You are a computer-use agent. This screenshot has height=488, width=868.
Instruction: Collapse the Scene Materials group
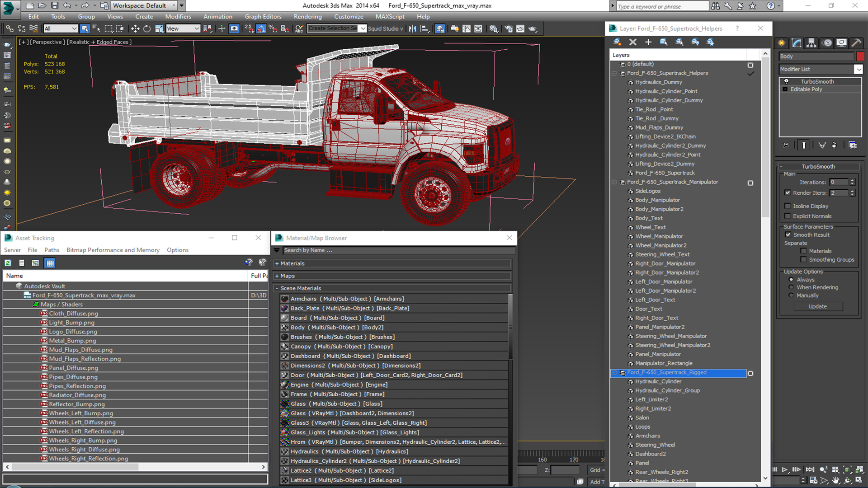[277, 288]
